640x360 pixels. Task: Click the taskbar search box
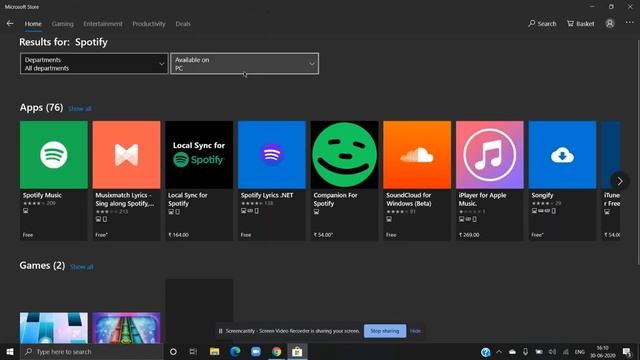(x=91, y=351)
